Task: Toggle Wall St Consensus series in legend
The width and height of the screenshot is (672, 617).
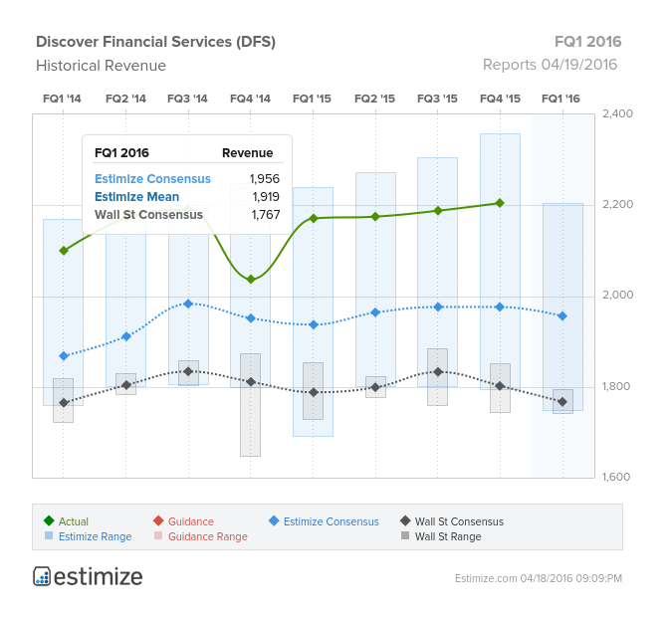Action: point(452,521)
